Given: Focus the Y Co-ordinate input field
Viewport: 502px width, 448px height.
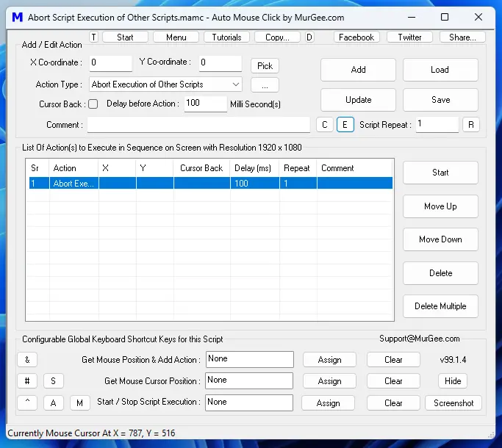Looking at the screenshot, I should (220, 63).
